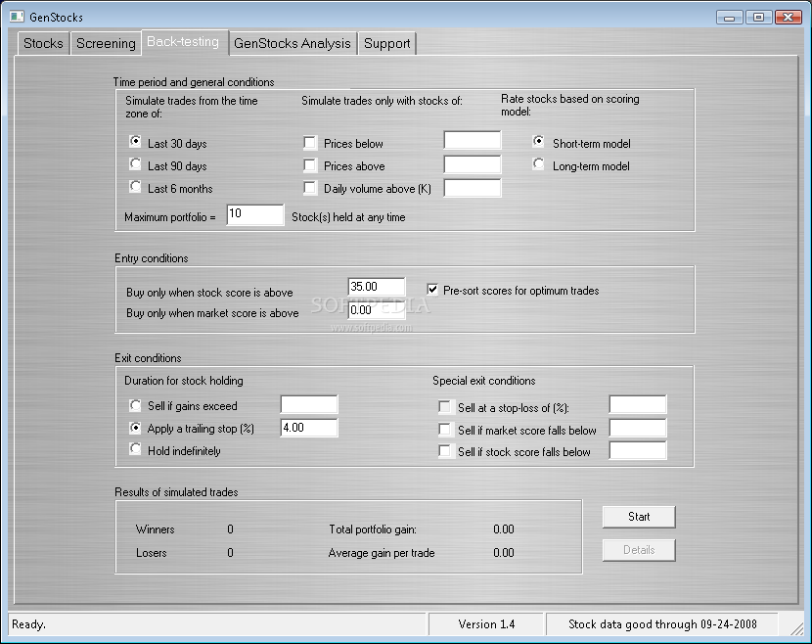Select the Last 30 days radio button
The height and width of the screenshot is (644, 812).
tap(135, 142)
